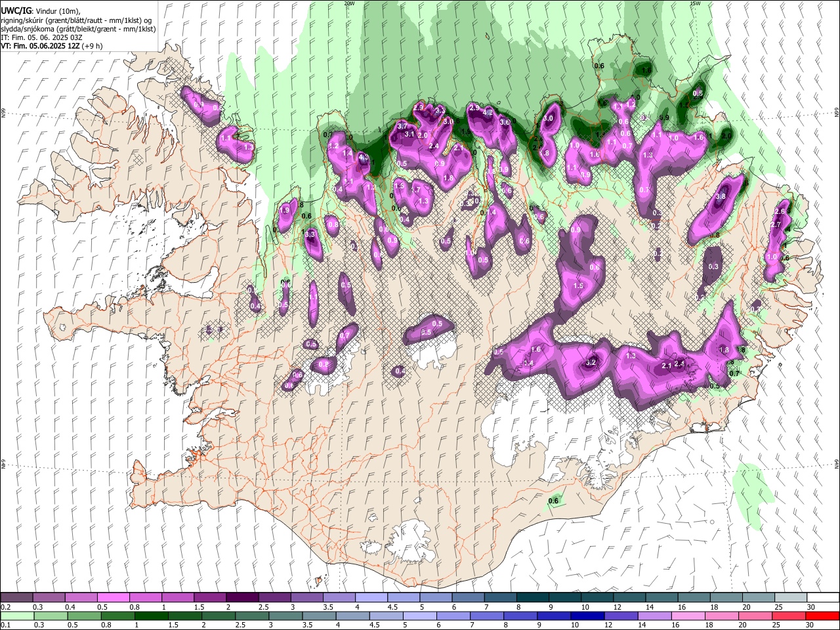
Task: Click the '2.1' value in the southeast snow band
Action: [x=666, y=366]
